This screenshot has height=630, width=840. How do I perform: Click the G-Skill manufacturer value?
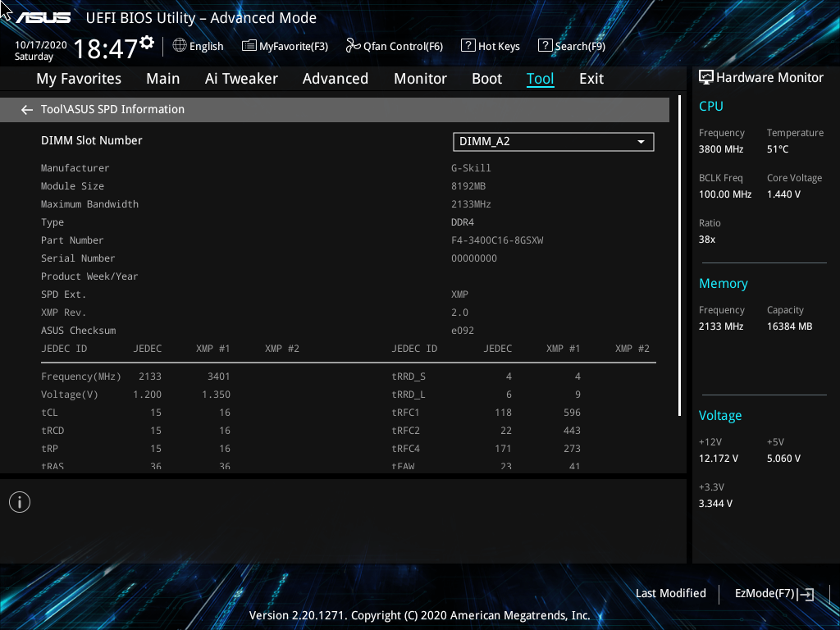click(471, 167)
